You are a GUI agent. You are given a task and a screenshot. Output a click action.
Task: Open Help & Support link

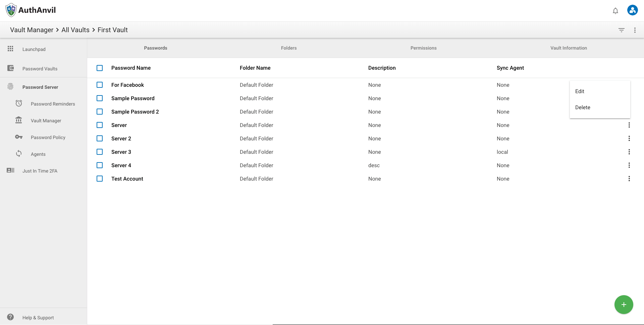38,318
